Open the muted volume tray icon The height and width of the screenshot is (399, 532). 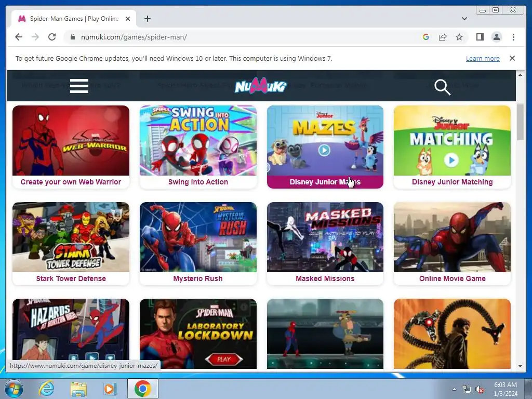pos(480,390)
